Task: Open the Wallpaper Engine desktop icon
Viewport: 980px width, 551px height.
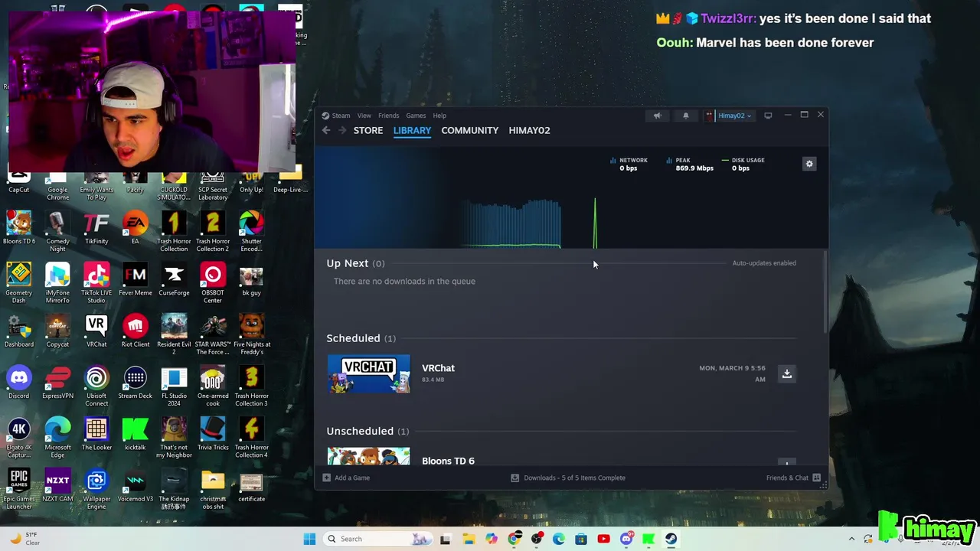Action: [96, 489]
